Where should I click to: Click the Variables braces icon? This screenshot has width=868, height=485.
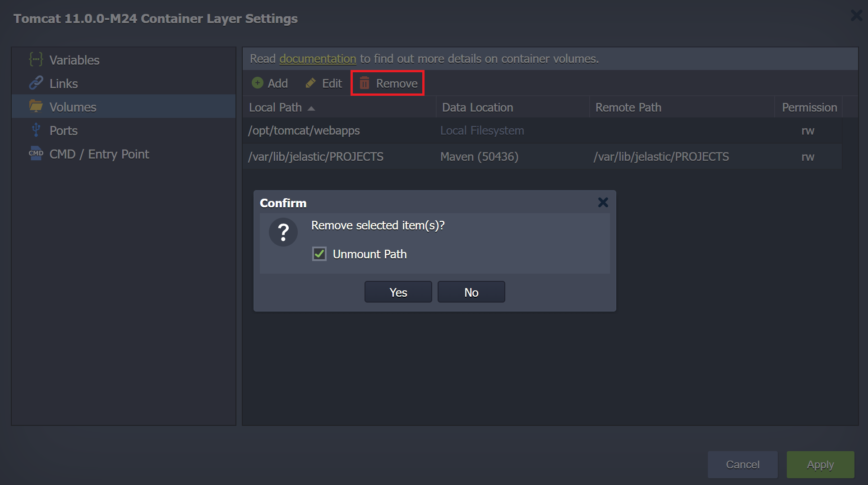[36, 59]
